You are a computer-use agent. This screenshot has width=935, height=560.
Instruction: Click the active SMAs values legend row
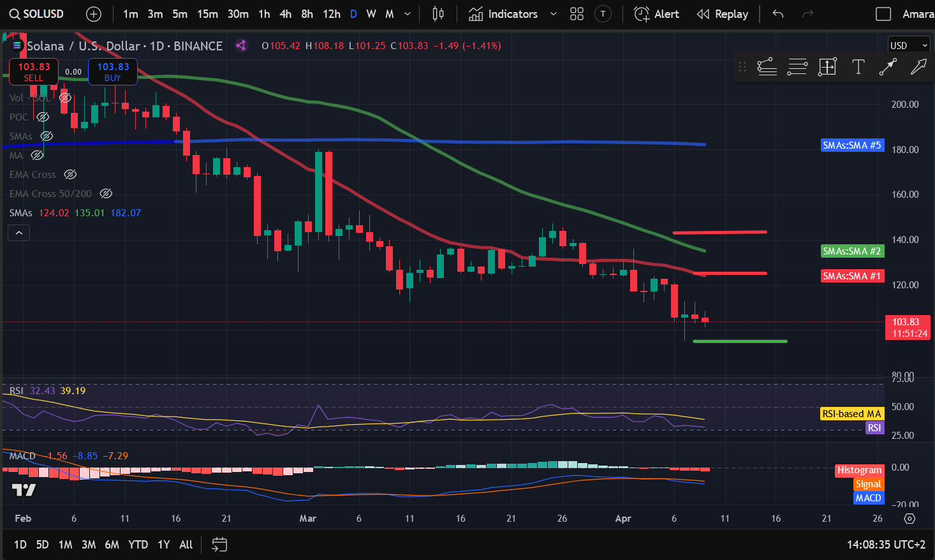(x=75, y=213)
